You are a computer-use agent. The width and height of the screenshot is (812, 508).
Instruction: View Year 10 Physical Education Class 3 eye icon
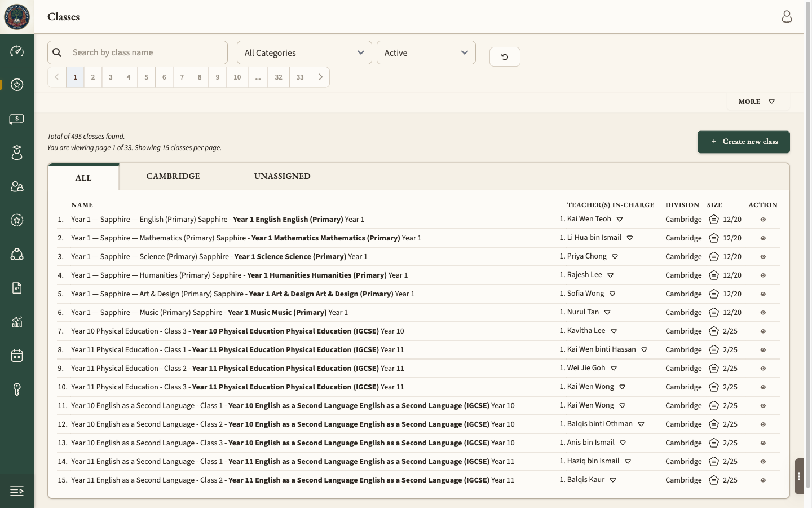point(763,331)
